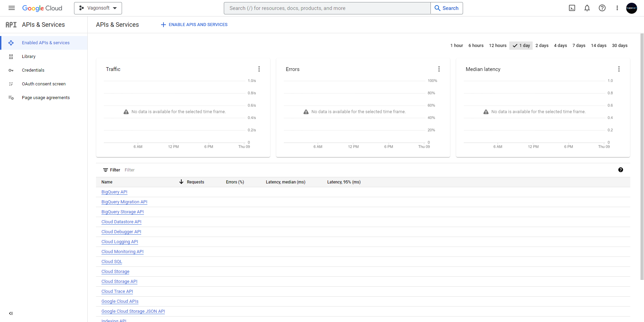Click Enable APIs and Services
The height and width of the screenshot is (322, 644).
[x=194, y=25]
